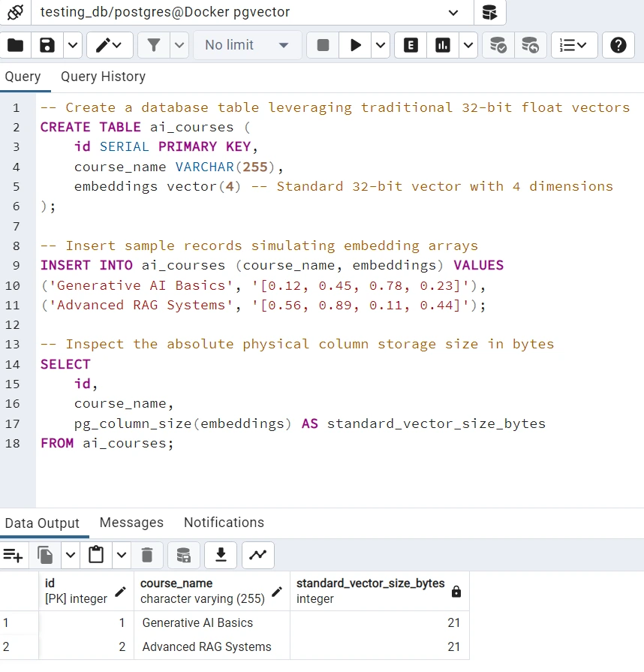This screenshot has width=644, height=672.
Task: Click the standard_vector_size_bytes column header
Action: [x=380, y=591]
